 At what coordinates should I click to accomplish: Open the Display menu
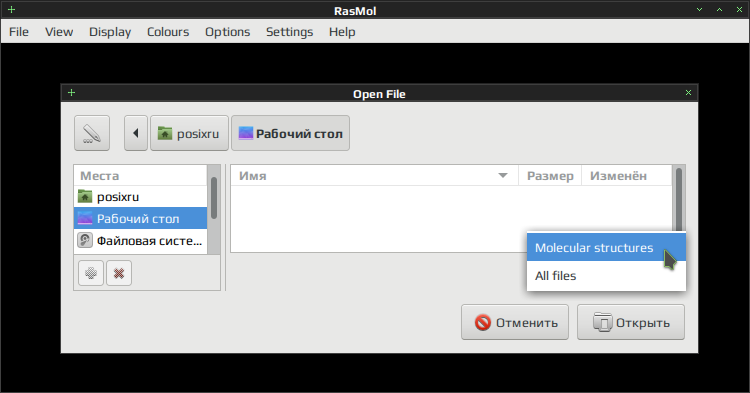pos(110,32)
